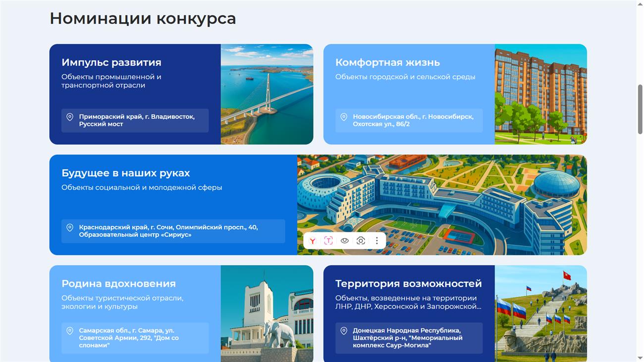Click the elephant house image
The height and width of the screenshot is (362, 644).
click(x=267, y=313)
